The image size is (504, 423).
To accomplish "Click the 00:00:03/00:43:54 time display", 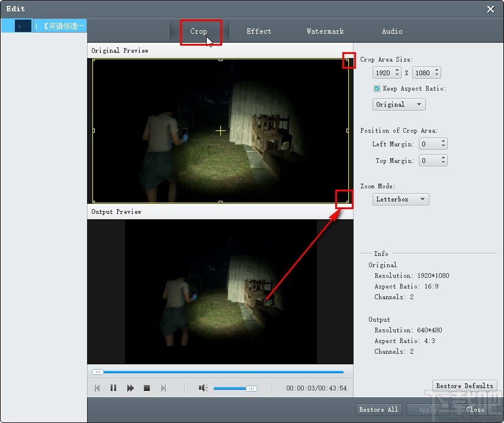I will (316, 388).
